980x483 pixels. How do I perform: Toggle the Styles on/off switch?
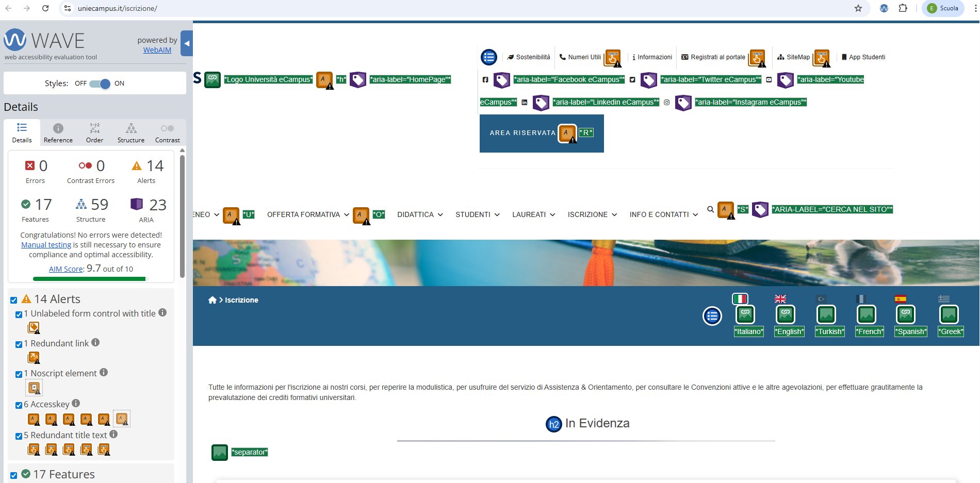100,84
